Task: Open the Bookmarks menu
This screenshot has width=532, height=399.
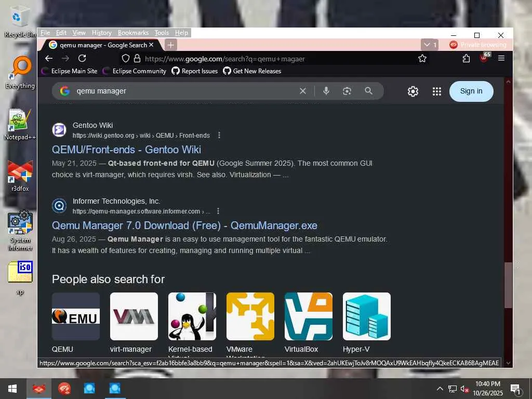Action: tap(133, 33)
